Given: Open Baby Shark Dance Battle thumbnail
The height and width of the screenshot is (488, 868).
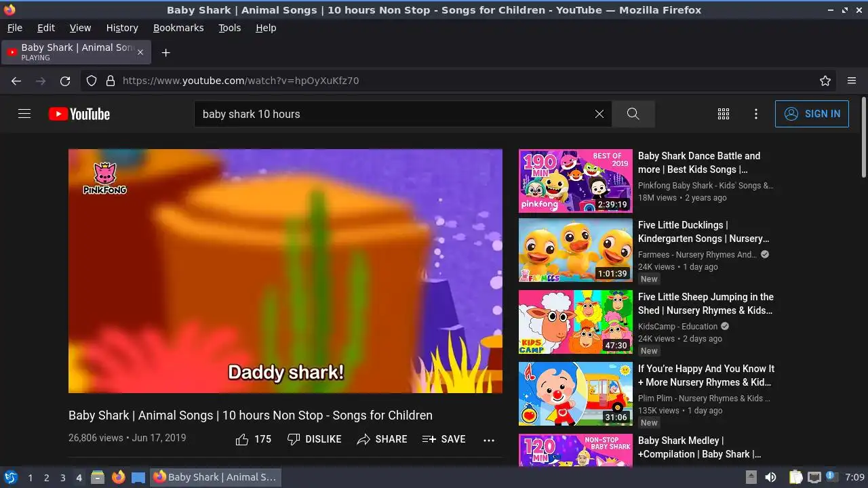Looking at the screenshot, I should click(576, 181).
